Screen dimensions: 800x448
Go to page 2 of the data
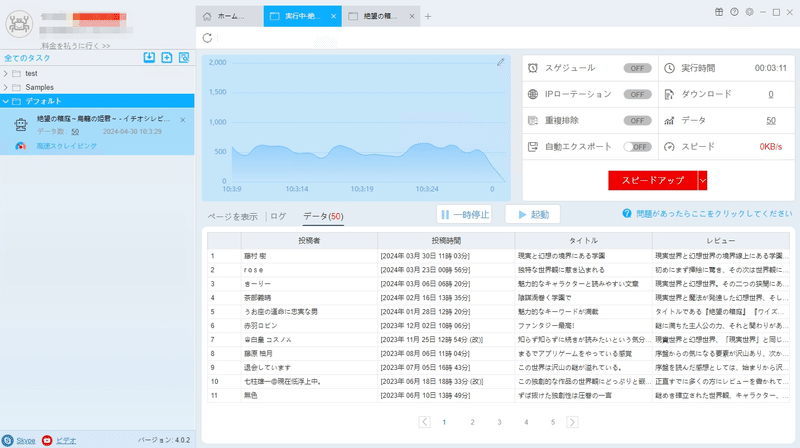point(472,422)
